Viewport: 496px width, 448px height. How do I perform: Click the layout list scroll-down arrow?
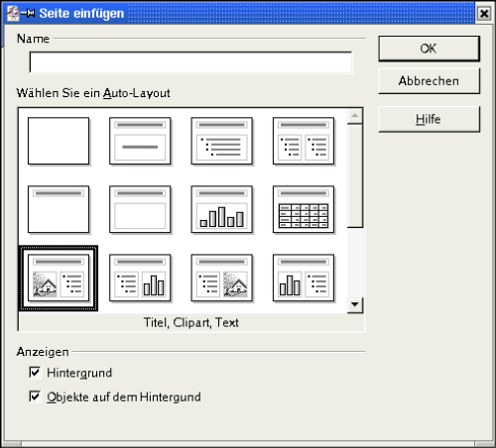tap(355, 305)
